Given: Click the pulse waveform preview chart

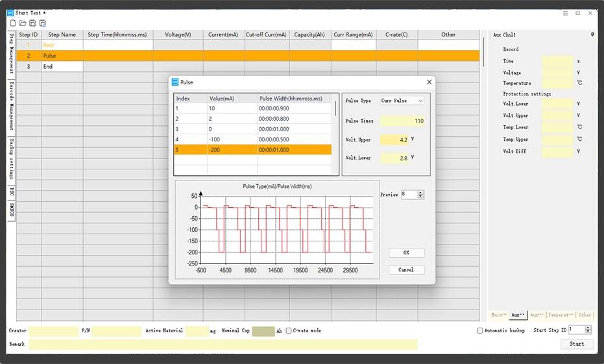Looking at the screenshot, I should pyautogui.click(x=278, y=230).
